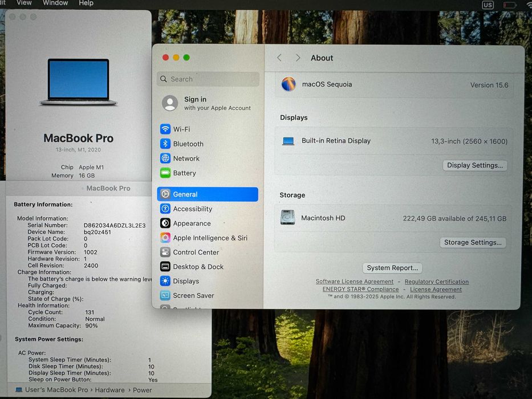
Task: Click the Storage Settings... button
Action: click(x=473, y=242)
